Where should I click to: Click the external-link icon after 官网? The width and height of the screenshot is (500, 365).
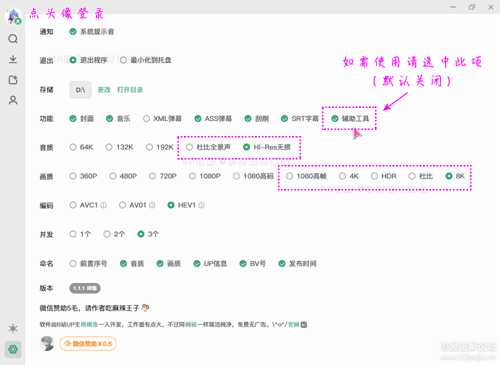tap(304, 324)
